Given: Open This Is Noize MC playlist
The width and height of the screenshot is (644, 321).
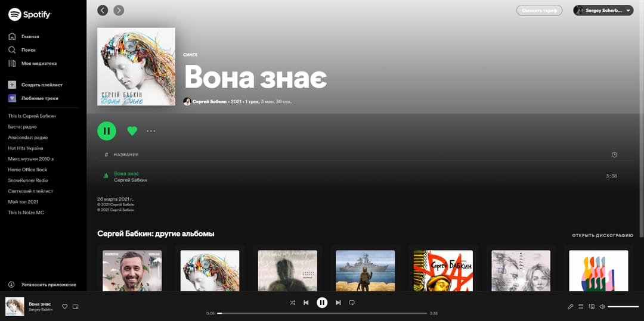Looking at the screenshot, I should click(26, 213).
